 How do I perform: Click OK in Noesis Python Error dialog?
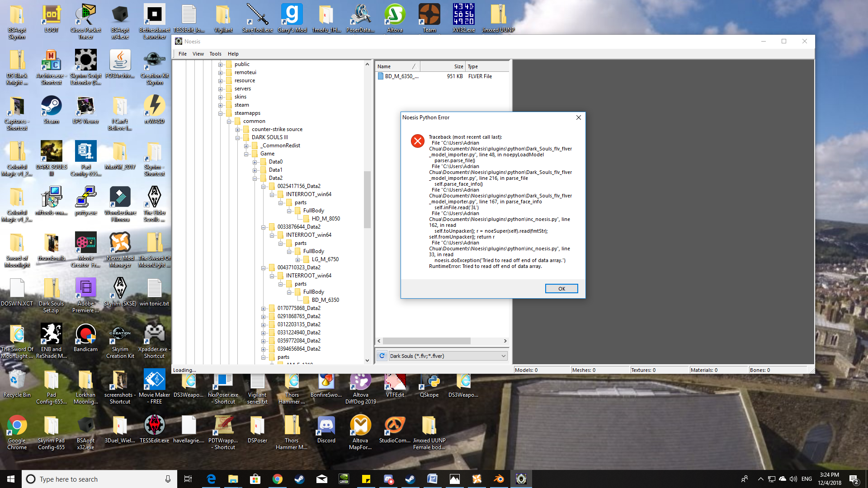561,289
